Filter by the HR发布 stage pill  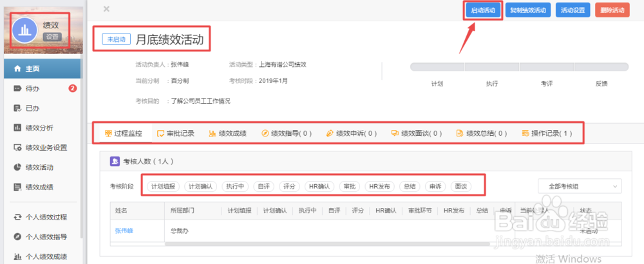pos(380,186)
